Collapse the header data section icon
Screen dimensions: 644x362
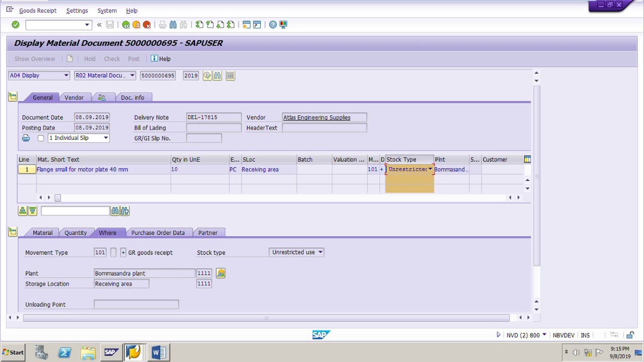tap(13, 97)
